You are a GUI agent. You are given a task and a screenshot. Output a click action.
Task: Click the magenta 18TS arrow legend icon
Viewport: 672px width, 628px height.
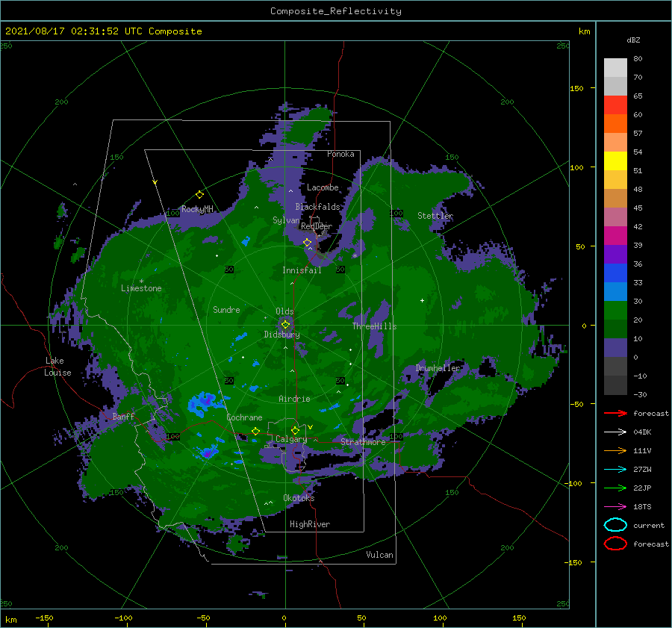point(615,507)
